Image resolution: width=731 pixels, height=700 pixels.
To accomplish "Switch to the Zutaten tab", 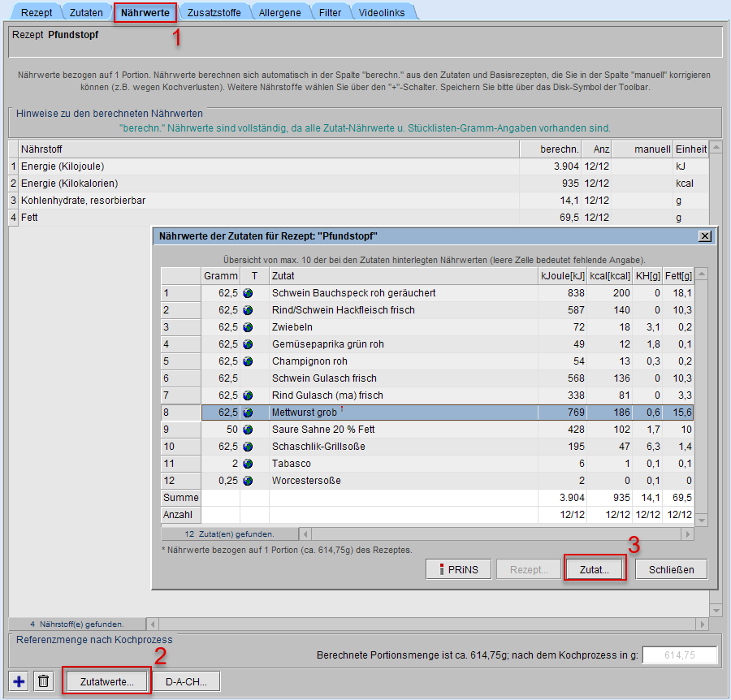I will pyautogui.click(x=86, y=13).
